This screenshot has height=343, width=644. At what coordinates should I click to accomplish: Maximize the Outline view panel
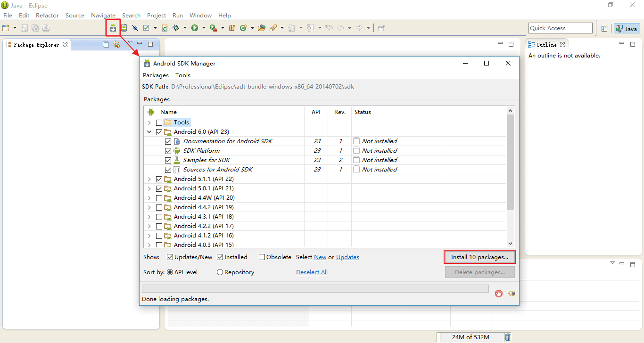633,44
